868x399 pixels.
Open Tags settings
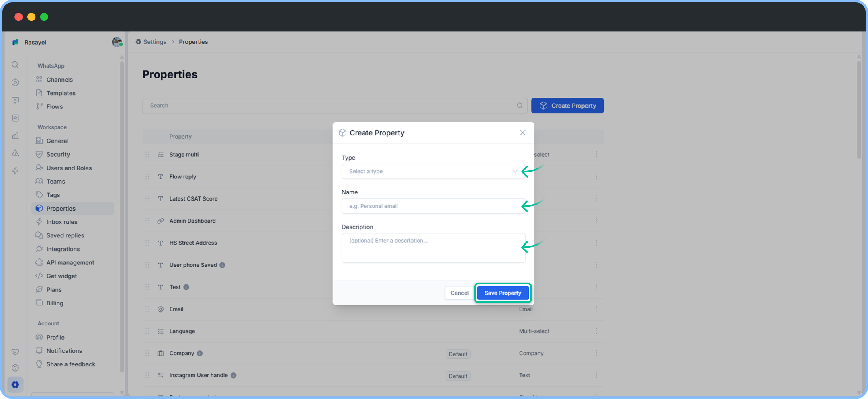pyautogui.click(x=53, y=195)
